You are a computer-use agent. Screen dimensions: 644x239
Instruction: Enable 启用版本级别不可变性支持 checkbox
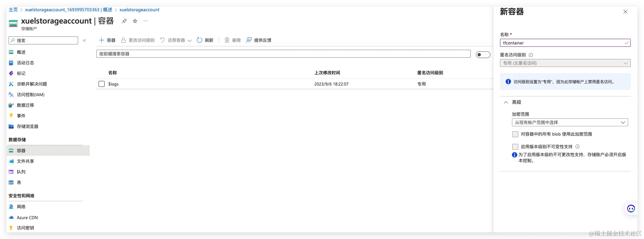tap(515, 147)
